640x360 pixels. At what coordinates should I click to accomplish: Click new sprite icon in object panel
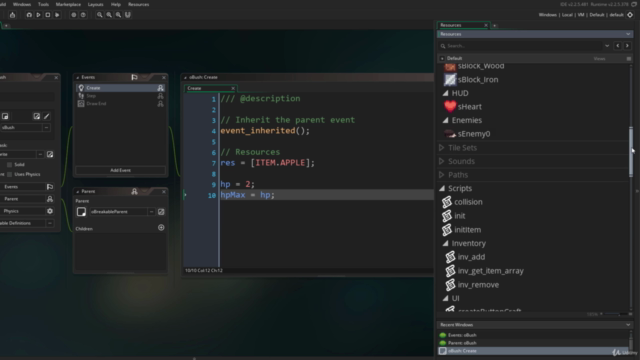(x=5, y=116)
